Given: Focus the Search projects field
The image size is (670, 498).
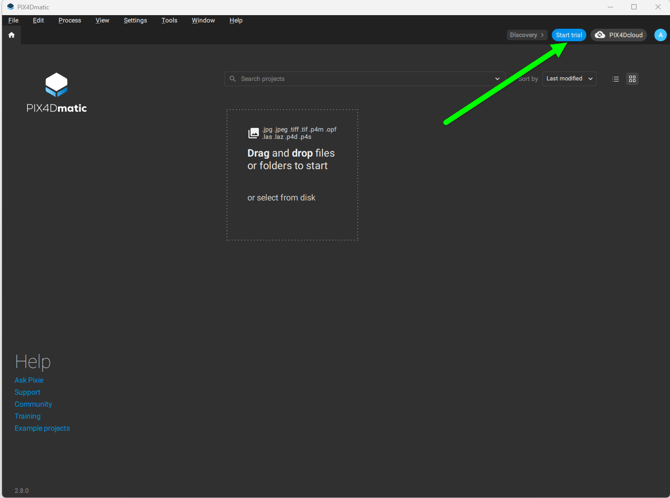Looking at the screenshot, I should tap(364, 79).
